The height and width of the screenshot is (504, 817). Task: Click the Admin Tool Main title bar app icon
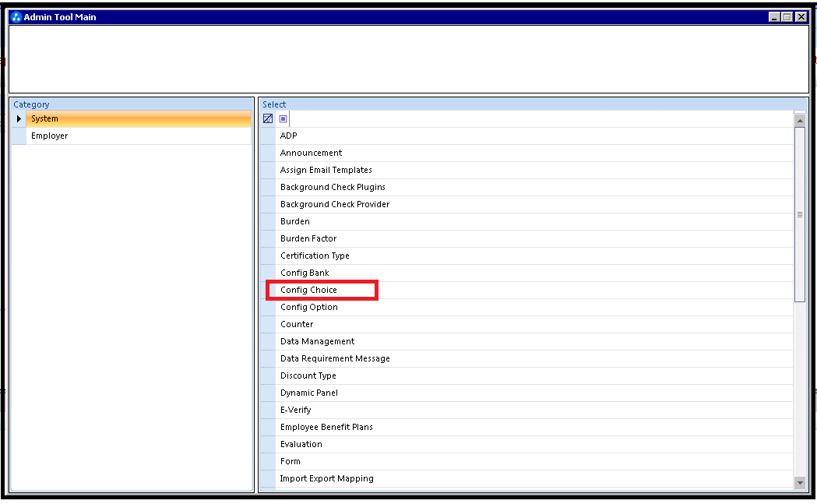tap(16, 17)
